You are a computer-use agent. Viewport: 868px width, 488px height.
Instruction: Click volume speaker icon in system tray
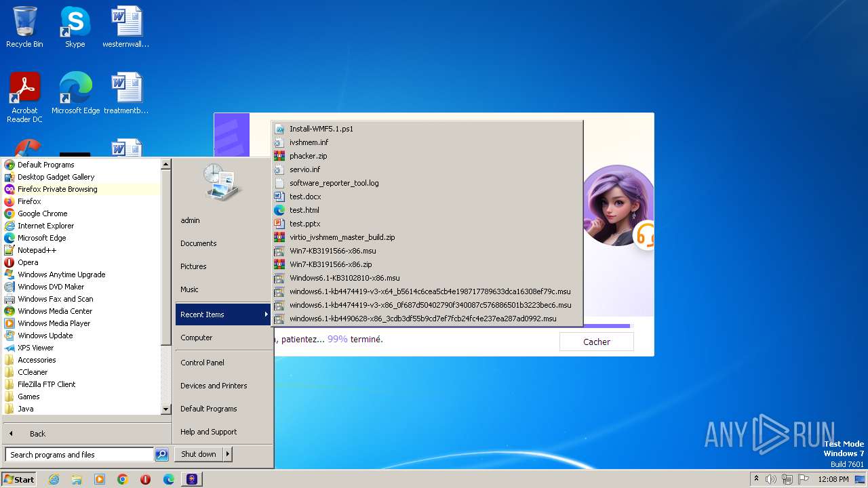pyautogui.click(x=771, y=479)
